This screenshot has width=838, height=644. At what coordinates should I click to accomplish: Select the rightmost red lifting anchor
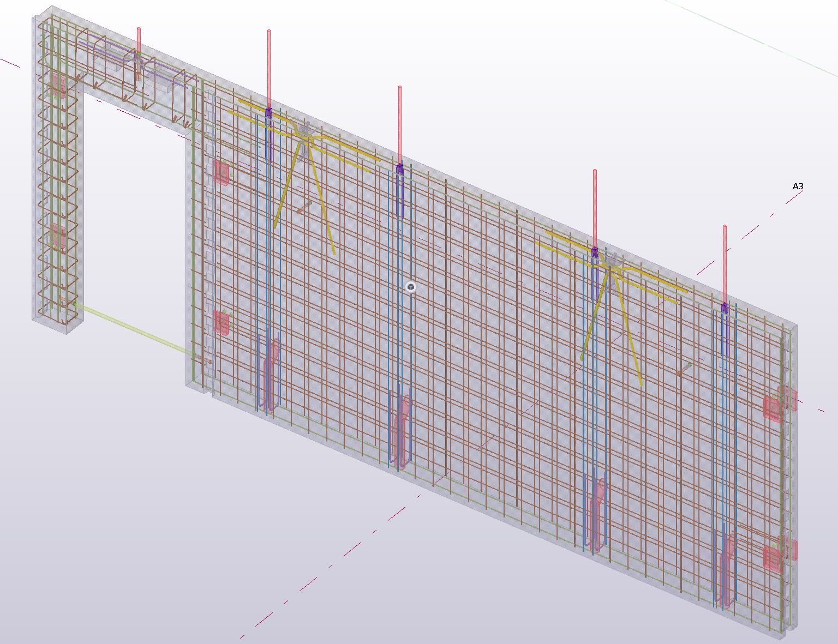725,262
